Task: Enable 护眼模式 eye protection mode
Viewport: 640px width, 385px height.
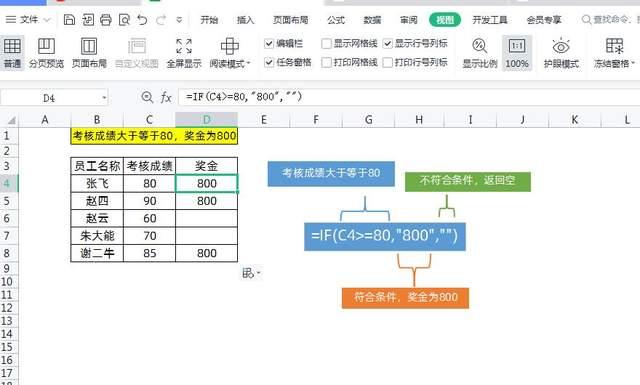Action: tap(561, 53)
